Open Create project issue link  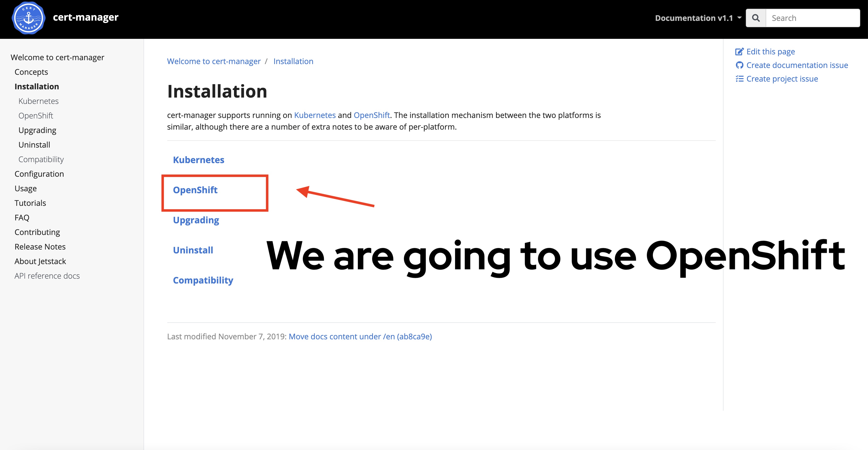782,79
